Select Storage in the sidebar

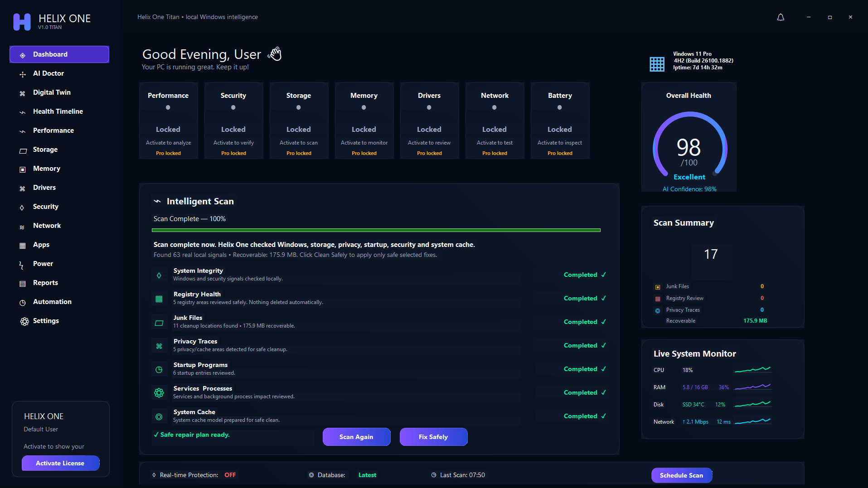tap(59, 150)
